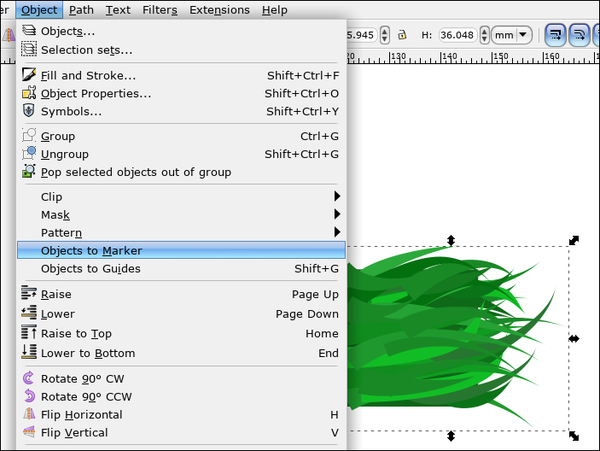Flip the selection horizontally
The image size is (600, 451).
[82, 414]
